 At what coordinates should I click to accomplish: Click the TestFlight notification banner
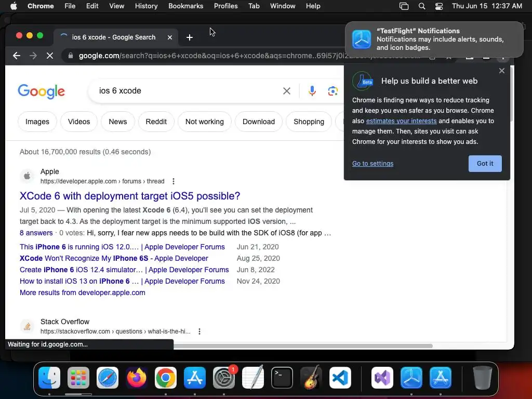[x=434, y=39]
